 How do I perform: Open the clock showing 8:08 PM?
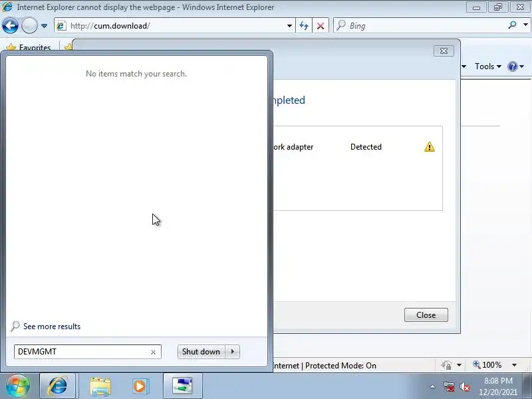(498, 386)
